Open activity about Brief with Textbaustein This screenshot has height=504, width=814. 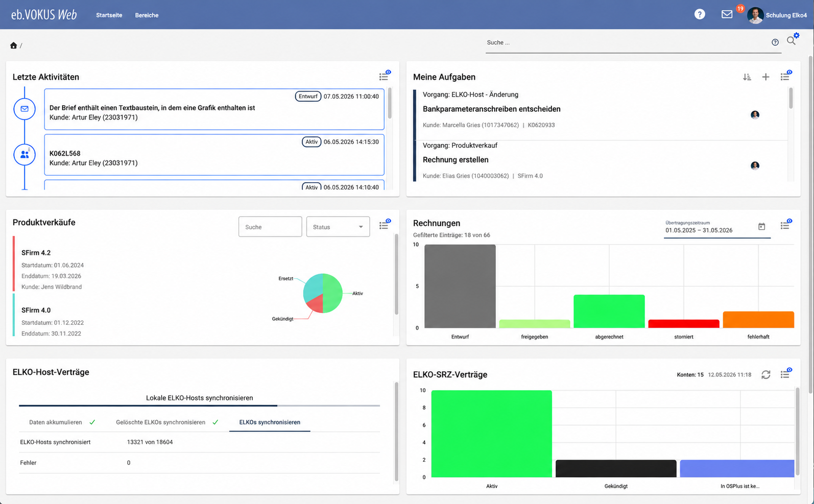pos(214,109)
